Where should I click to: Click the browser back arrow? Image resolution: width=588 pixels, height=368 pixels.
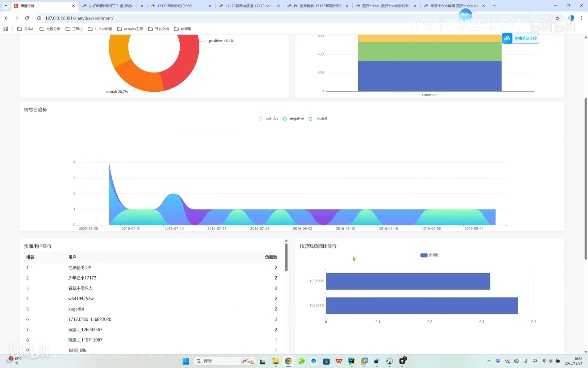pyautogui.click(x=6, y=18)
